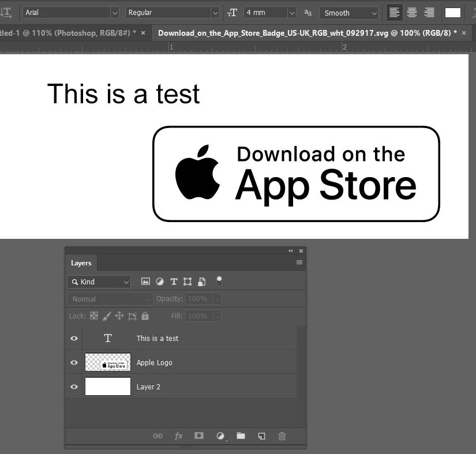This screenshot has width=476, height=454.
Task: Delete layer with trash icon
Action: coord(282,436)
